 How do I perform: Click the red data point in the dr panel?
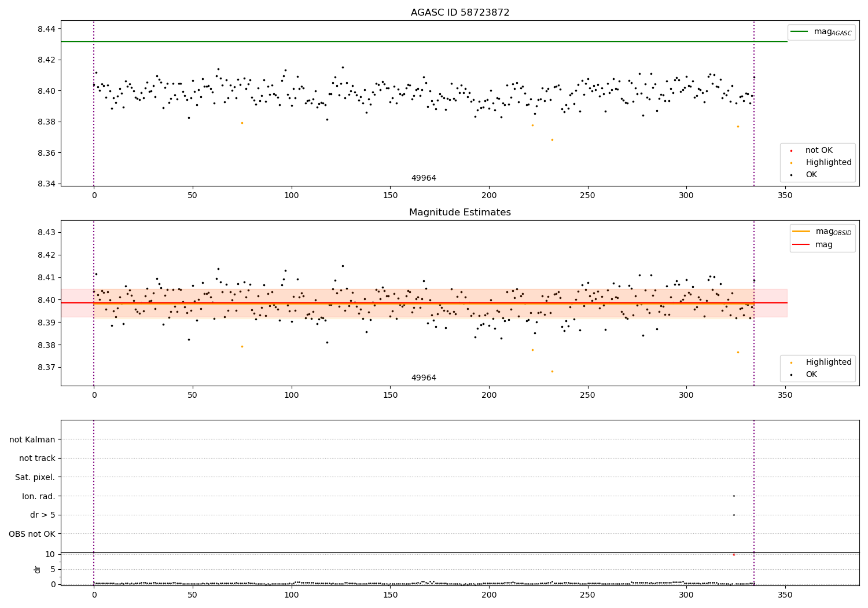734,555
